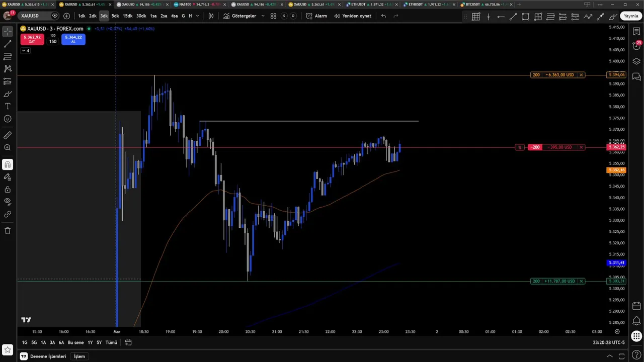Image resolution: width=644 pixels, height=362 pixels.
Task: Toggle lock all drawing tools
Action: point(8,190)
